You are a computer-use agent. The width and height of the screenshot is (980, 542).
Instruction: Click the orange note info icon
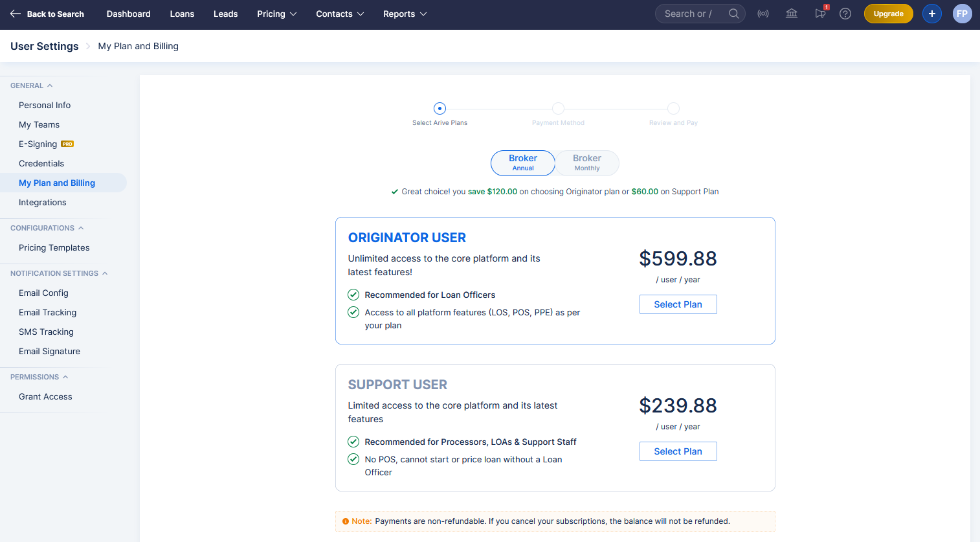point(346,521)
